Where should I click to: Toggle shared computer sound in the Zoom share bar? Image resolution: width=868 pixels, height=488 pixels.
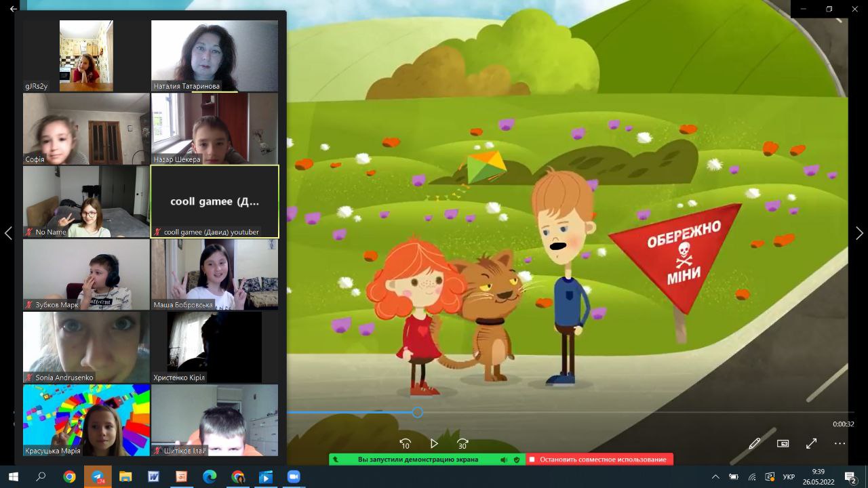pyautogui.click(x=504, y=460)
